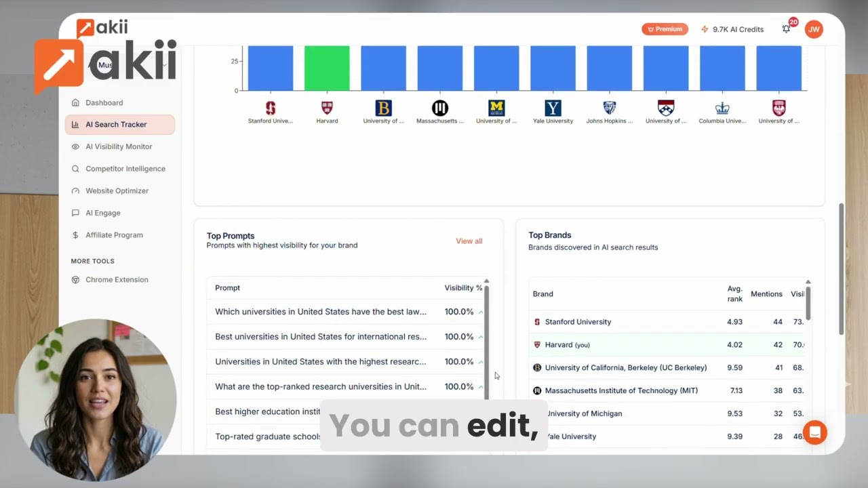Screen dimensions: 868x488
Task: Select AI Search Tracker in sidebar
Action: click(x=120, y=125)
